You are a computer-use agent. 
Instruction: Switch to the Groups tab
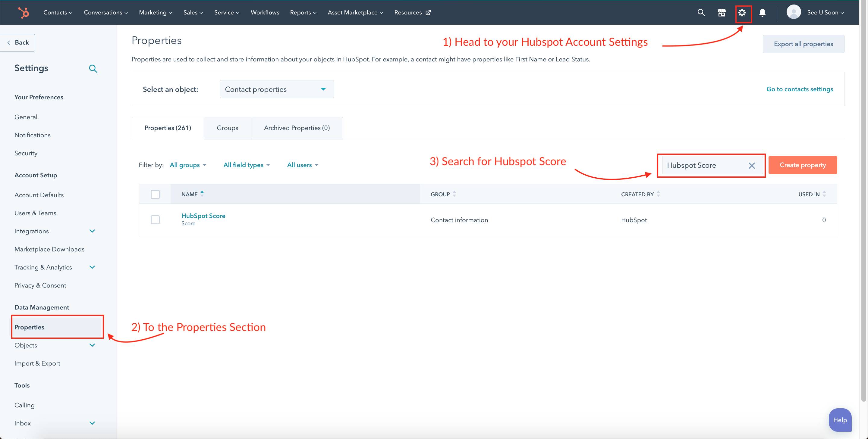228,128
